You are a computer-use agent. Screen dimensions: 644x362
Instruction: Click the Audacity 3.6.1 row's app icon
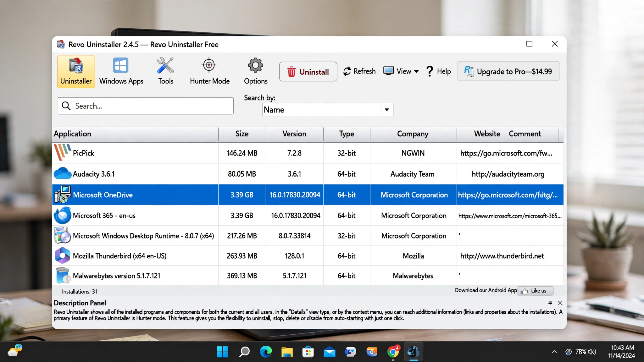[x=63, y=173]
